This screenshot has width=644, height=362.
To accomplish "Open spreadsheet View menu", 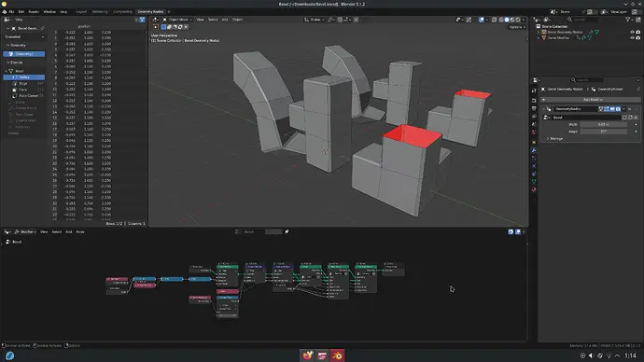I will 19,20.
